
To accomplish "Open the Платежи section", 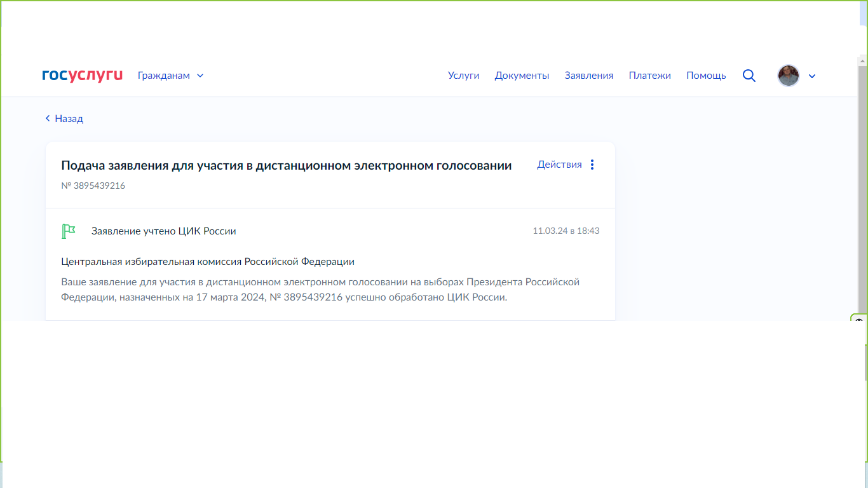I will (x=650, y=76).
